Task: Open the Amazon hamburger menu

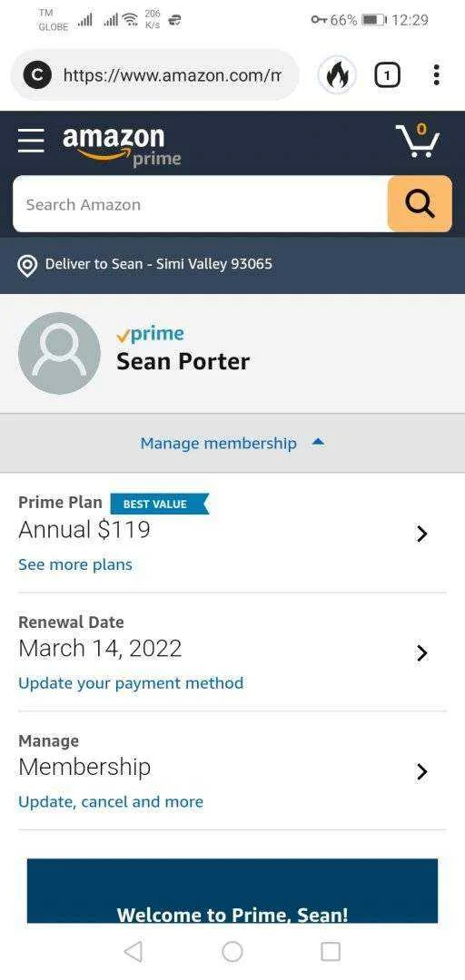Action: pos(31,141)
